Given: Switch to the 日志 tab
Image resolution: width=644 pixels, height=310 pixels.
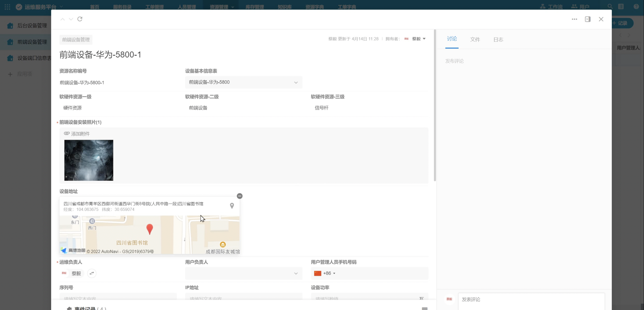Looking at the screenshot, I should pyautogui.click(x=498, y=40).
